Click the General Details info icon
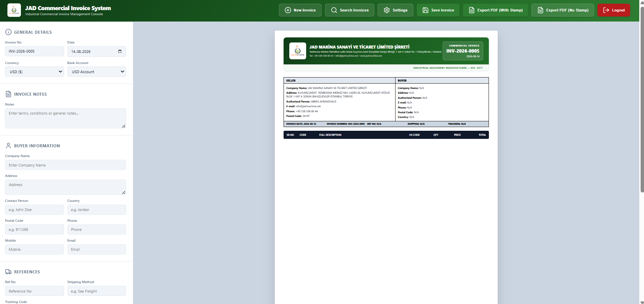The height and width of the screenshot is (304, 644). click(x=8, y=32)
